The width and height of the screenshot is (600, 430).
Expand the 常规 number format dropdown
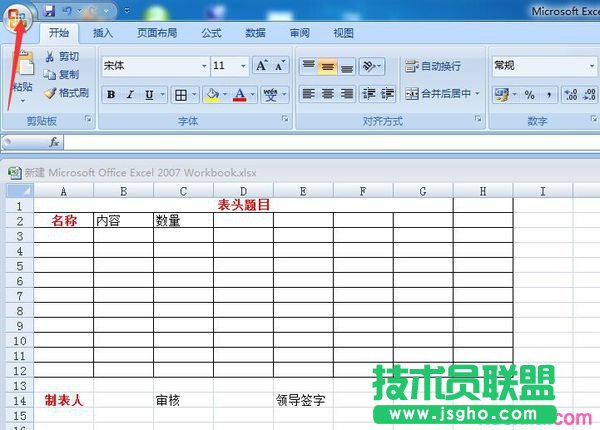[592, 66]
